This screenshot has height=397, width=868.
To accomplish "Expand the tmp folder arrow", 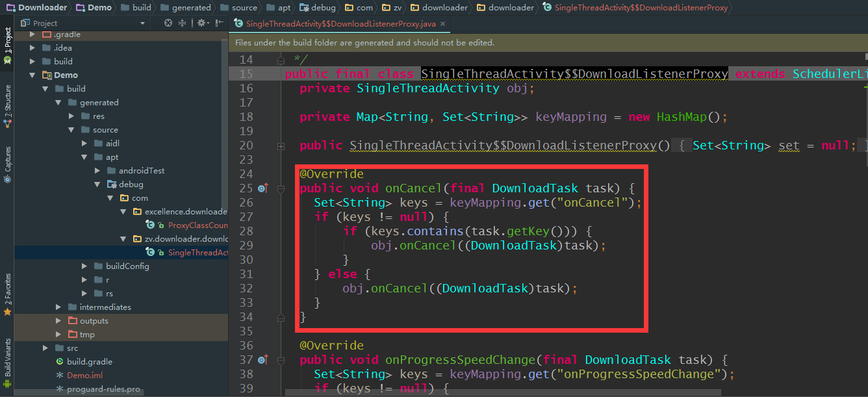I will (x=58, y=334).
